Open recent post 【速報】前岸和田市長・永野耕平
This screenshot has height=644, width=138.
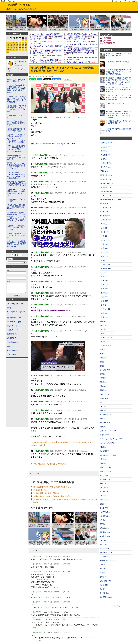[16, 130]
